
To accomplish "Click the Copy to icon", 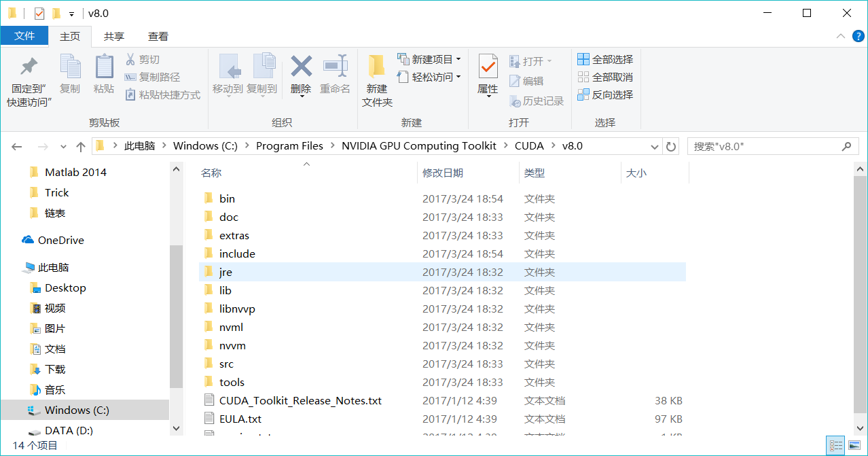I will click(264, 66).
